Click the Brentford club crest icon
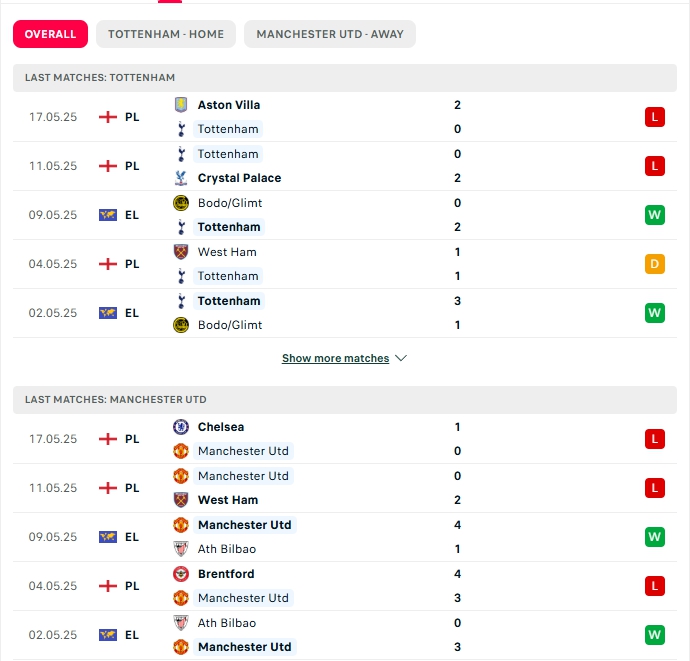 tap(181, 574)
